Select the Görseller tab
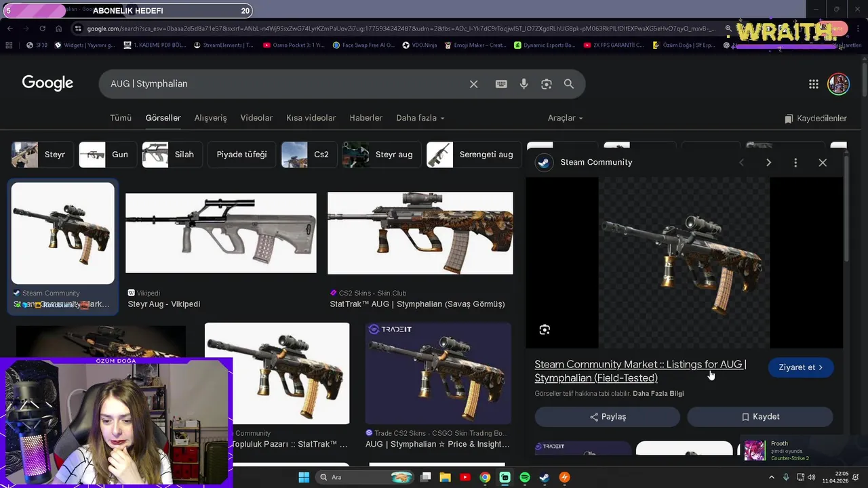 (163, 118)
